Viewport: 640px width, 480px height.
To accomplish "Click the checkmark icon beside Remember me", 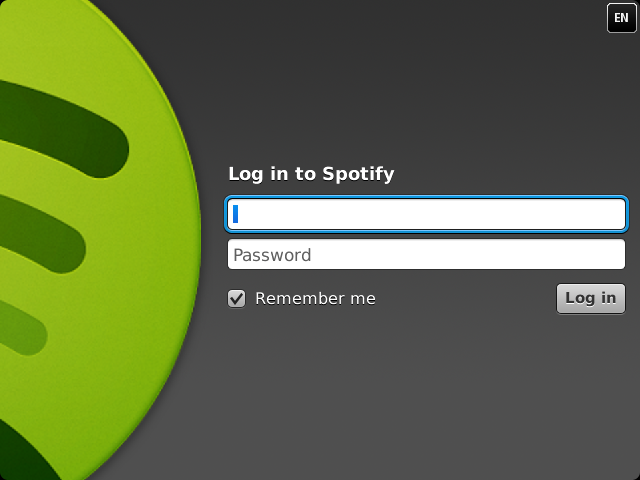I will point(237,298).
